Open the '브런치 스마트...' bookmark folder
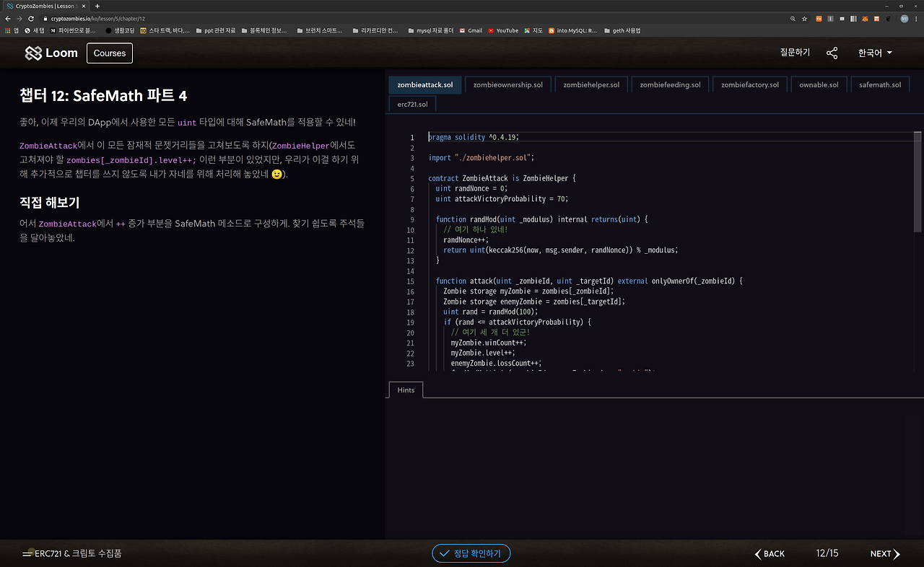This screenshot has height=567, width=924. click(320, 31)
